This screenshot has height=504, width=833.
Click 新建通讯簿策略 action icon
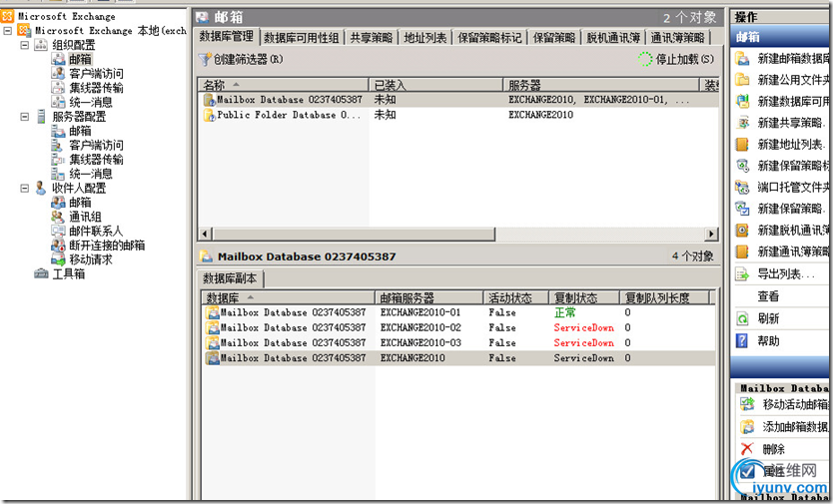pyautogui.click(x=742, y=252)
